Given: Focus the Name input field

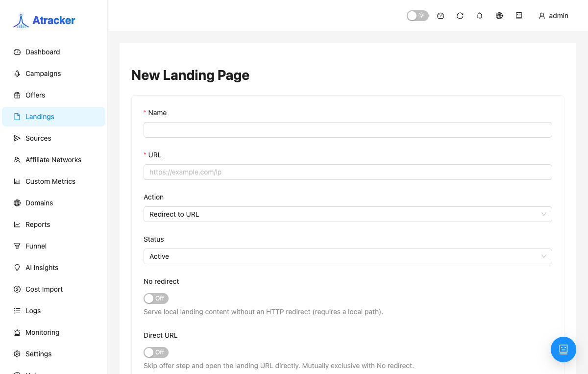Looking at the screenshot, I should 348,130.
